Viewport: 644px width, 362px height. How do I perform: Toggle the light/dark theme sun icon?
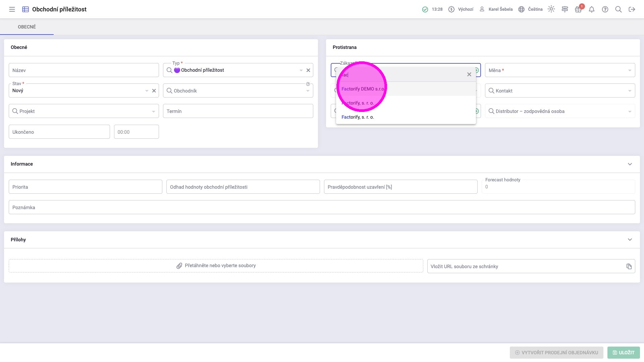pyautogui.click(x=551, y=9)
